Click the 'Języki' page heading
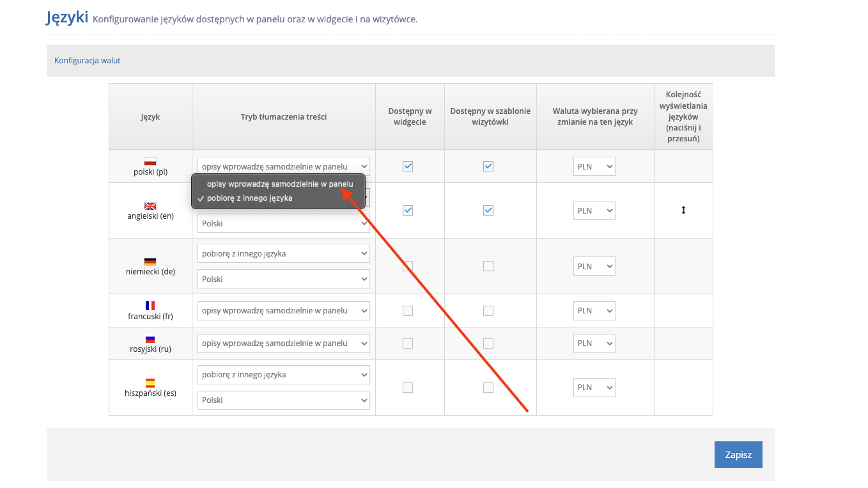868x488 pixels. point(67,17)
